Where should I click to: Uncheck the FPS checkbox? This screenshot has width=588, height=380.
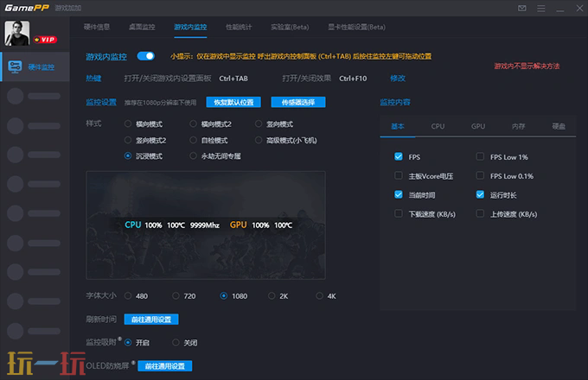point(399,156)
